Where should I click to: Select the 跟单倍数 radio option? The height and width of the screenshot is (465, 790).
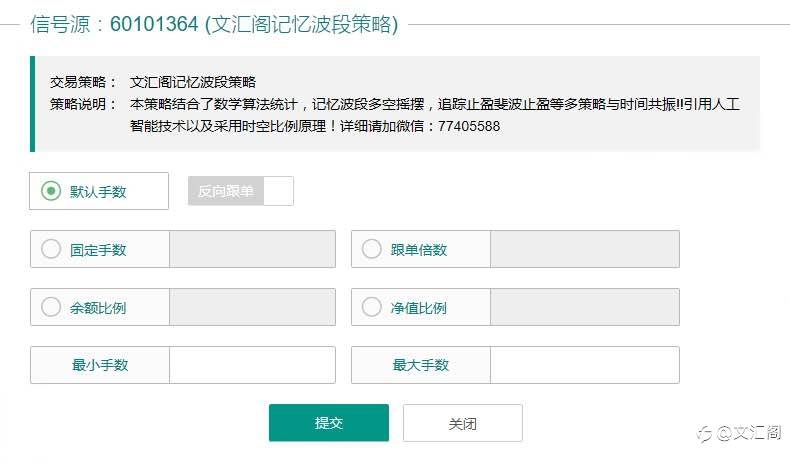point(371,249)
